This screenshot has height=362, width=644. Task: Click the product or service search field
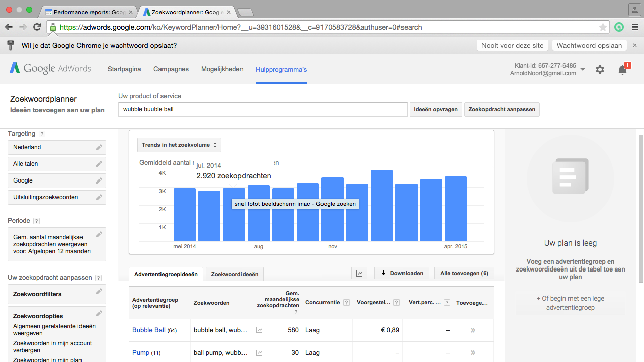click(263, 109)
